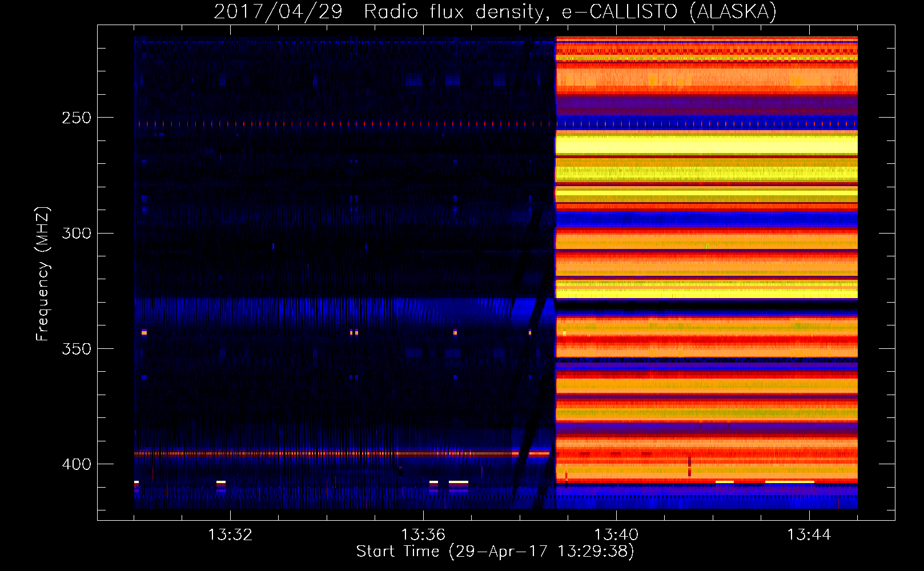
Task: Click the 13:44 time tick label
Action: click(809, 535)
